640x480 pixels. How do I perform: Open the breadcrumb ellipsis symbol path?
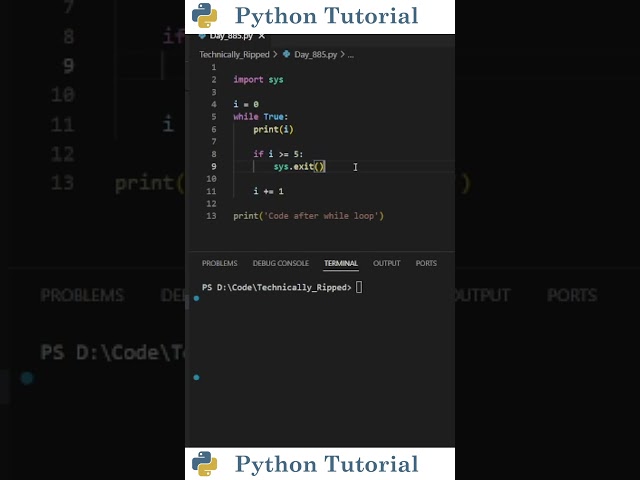coord(351,55)
